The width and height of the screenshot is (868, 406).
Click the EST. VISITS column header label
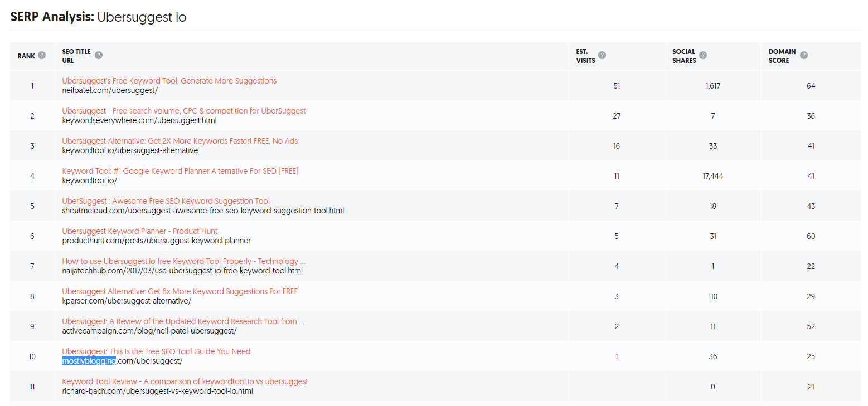[585, 56]
